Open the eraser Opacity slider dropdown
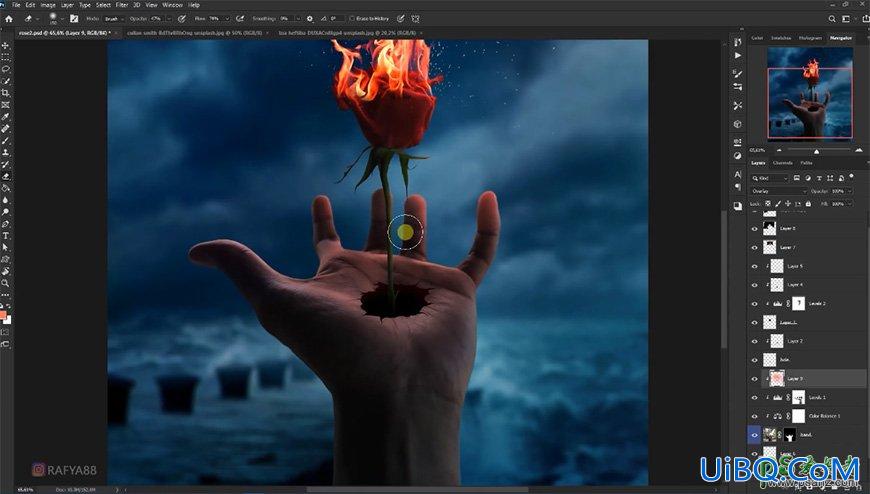The image size is (870, 494). click(169, 18)
